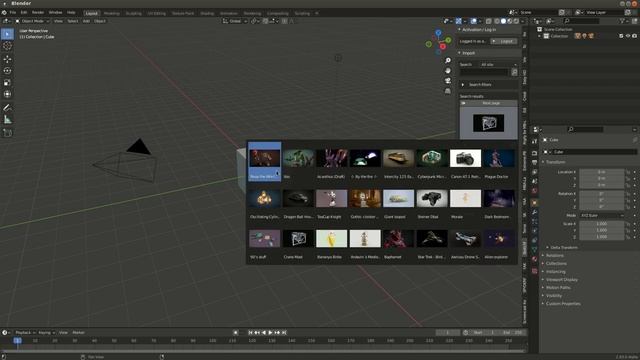Play the animation forward
Screen dimensions: 640x360
coord(270,333)
